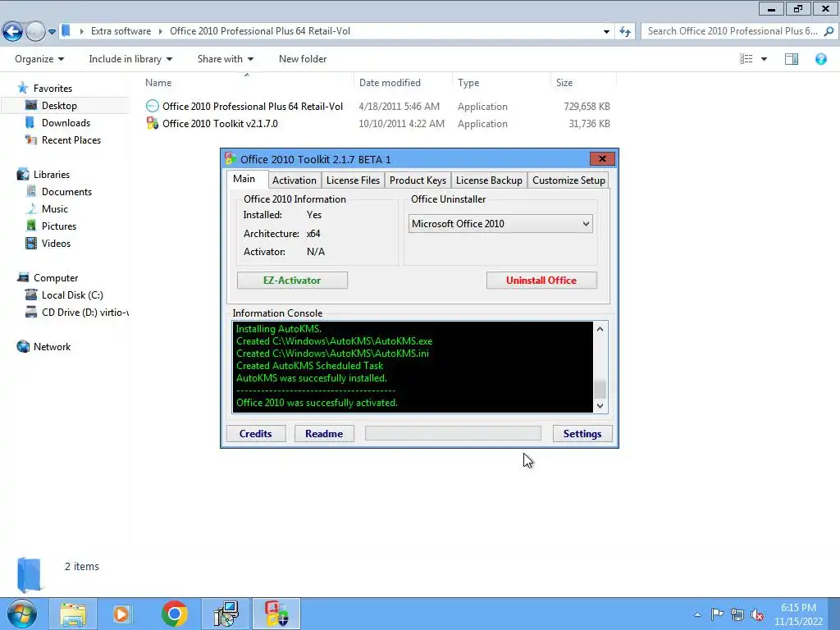Viewport: 840px width, 630px height.
Task: Sort by the Size column header
Action: coord(564,83)
